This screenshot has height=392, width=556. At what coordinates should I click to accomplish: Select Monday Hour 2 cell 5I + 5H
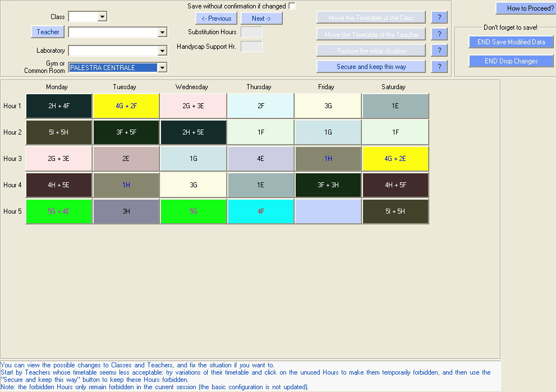coord(59,132)
